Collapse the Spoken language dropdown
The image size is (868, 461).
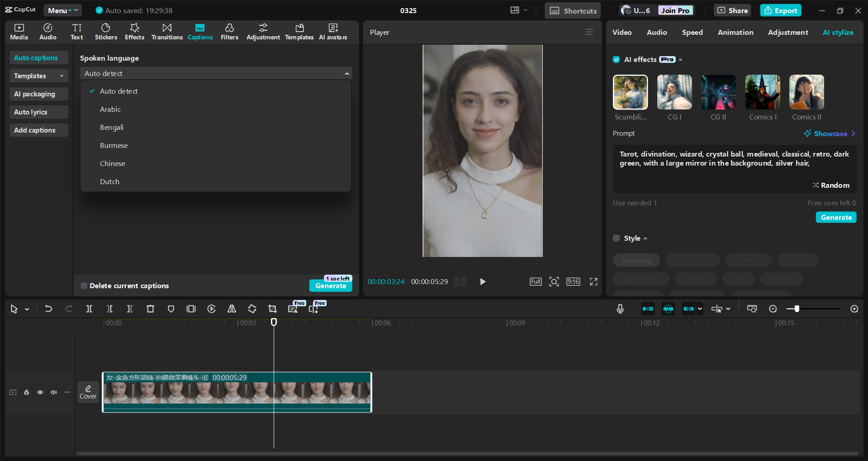(347, 73)
